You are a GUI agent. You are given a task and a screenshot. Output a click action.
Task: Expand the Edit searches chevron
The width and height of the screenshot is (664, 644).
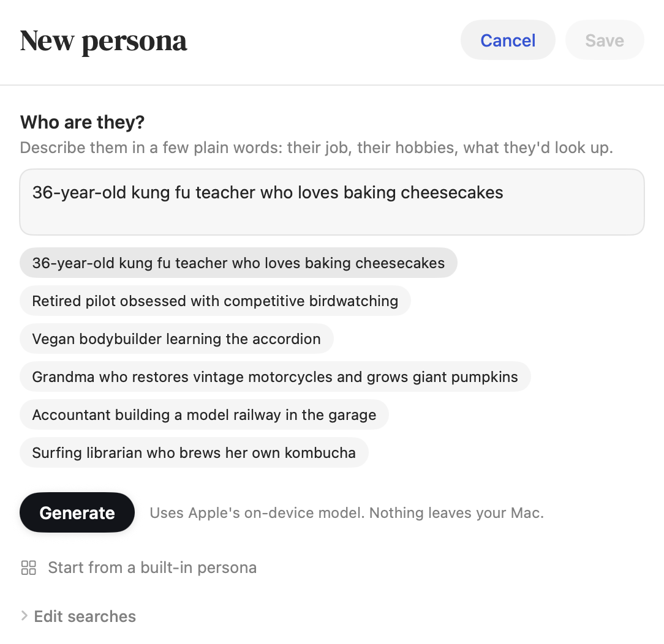tap(24, 616)
